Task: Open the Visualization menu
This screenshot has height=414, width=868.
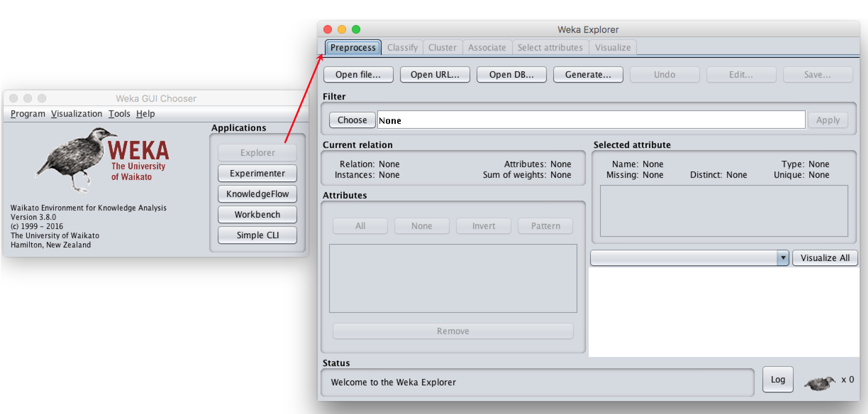Action: point(76,114)
